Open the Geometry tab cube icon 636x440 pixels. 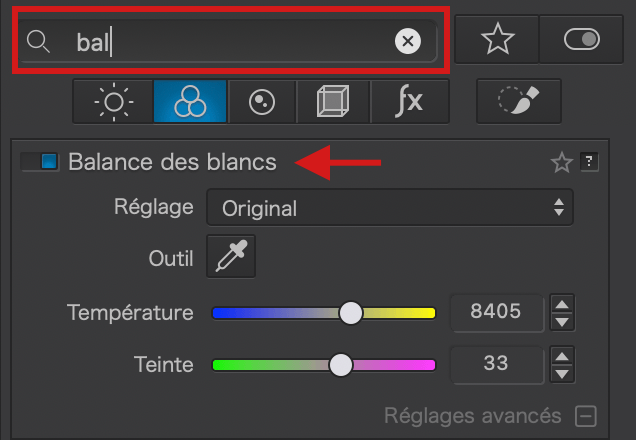333,101
